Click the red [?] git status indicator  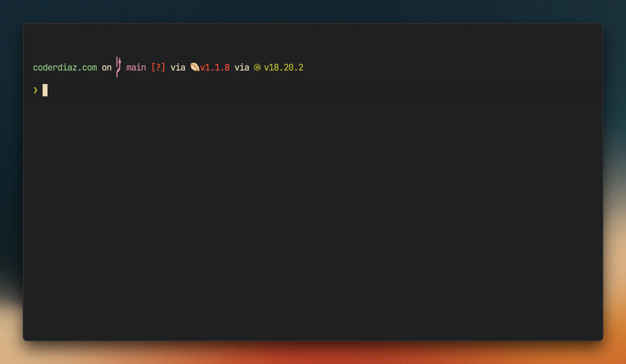coord(158,67)
